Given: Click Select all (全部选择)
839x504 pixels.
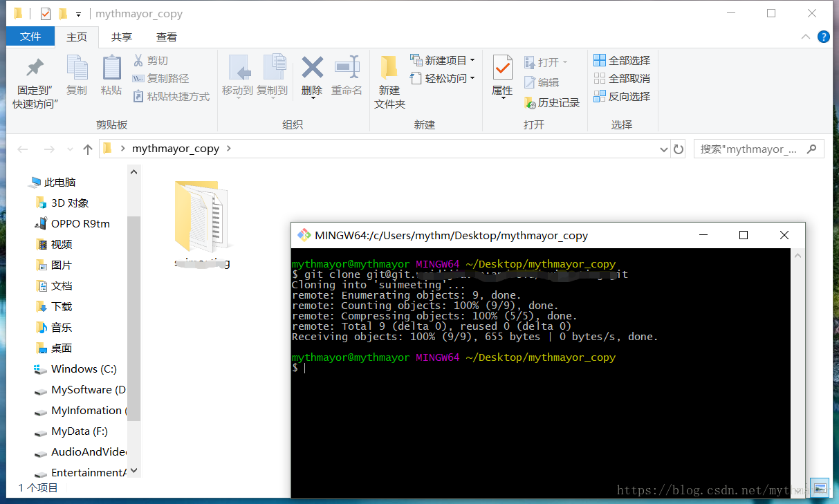Looking at the screenshot, I should pyautogui.click(x=622, y=61).
